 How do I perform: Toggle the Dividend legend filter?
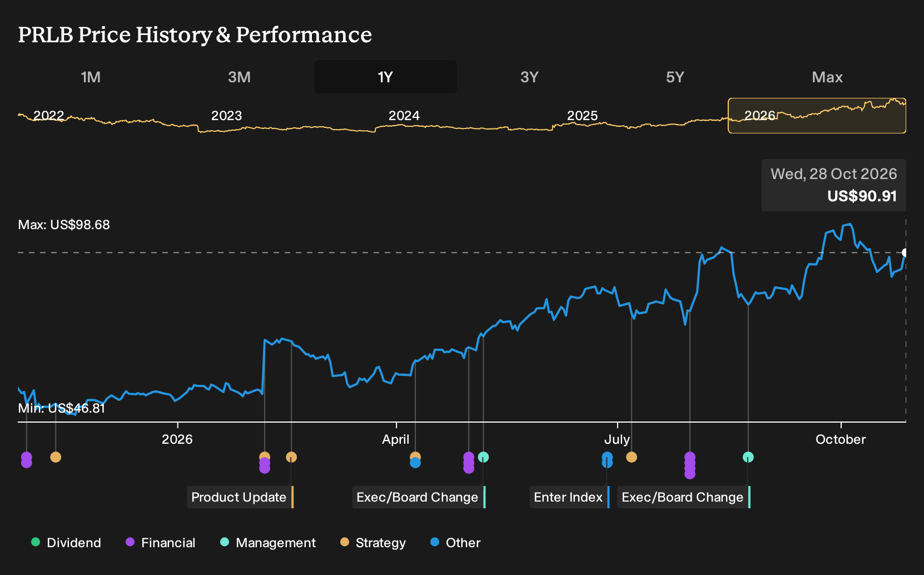coord(66,542)
